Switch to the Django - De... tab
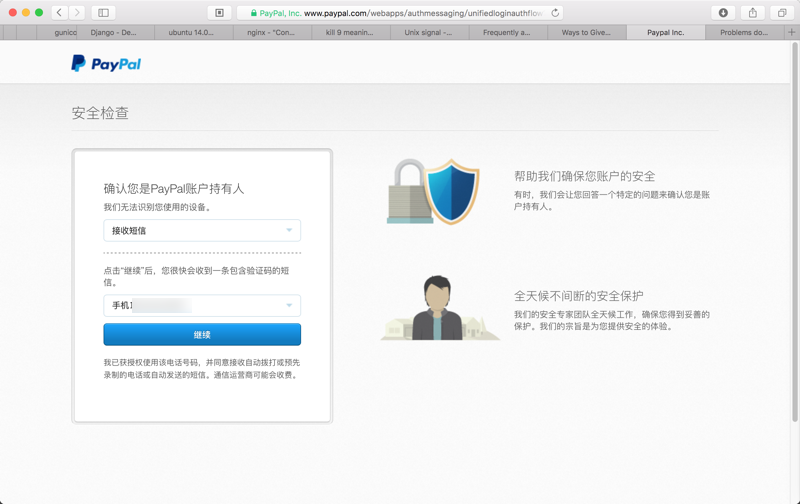The width and height of the screenshot is (800, 504). coord(113,32)
